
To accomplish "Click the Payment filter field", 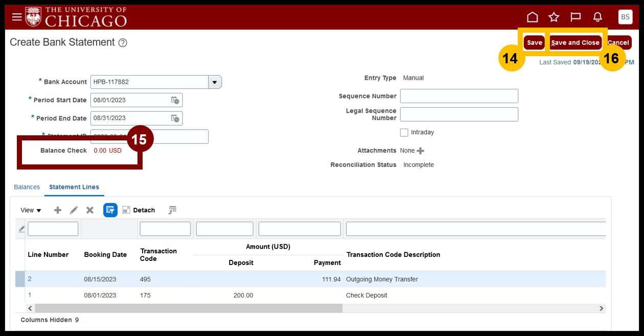I will click(x=300, y=229).
